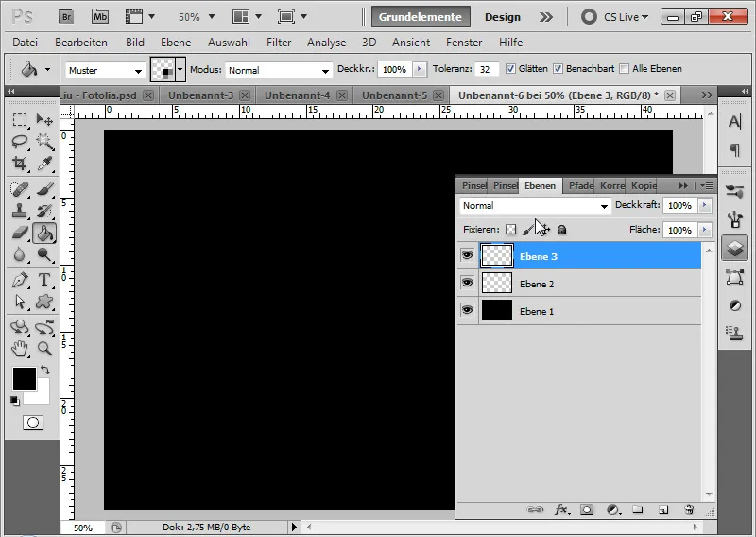
Task: Switch to the Design workspace
Action: point(503,17)
